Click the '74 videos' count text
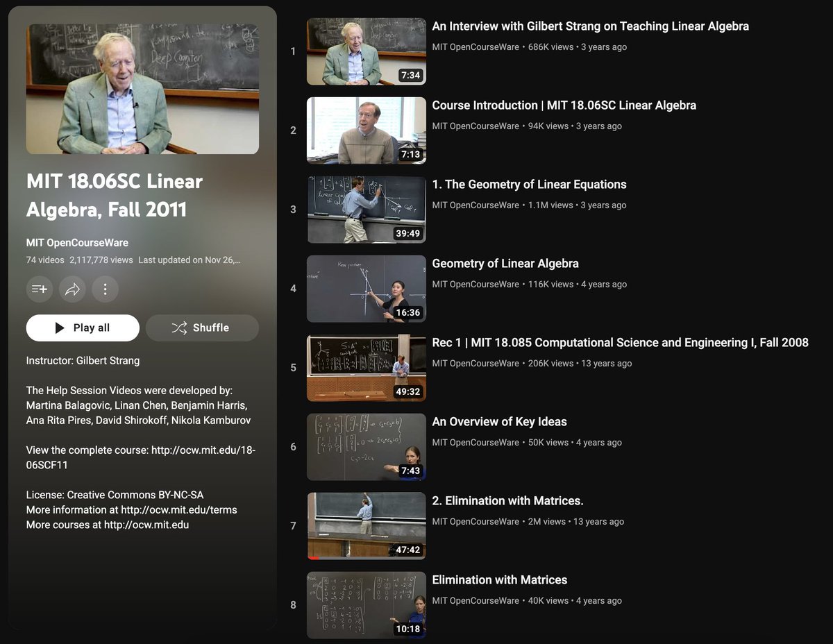Screen dimensions: 833x644 44,260
